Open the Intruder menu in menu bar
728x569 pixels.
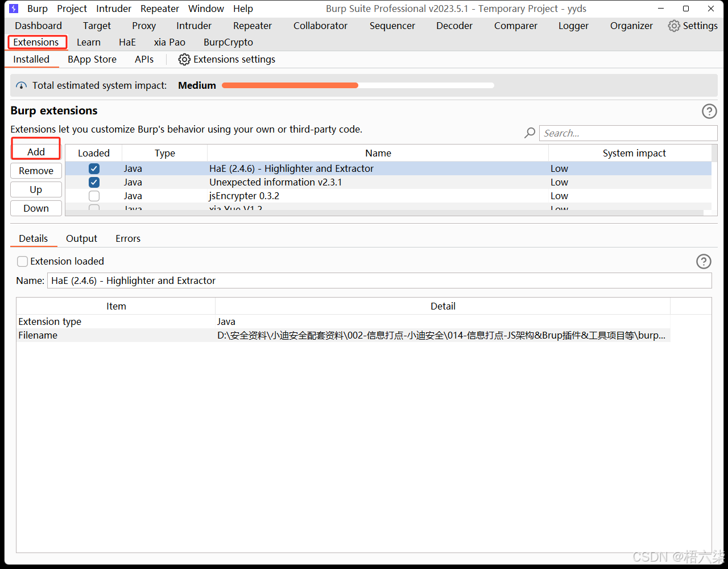[114, 9]
